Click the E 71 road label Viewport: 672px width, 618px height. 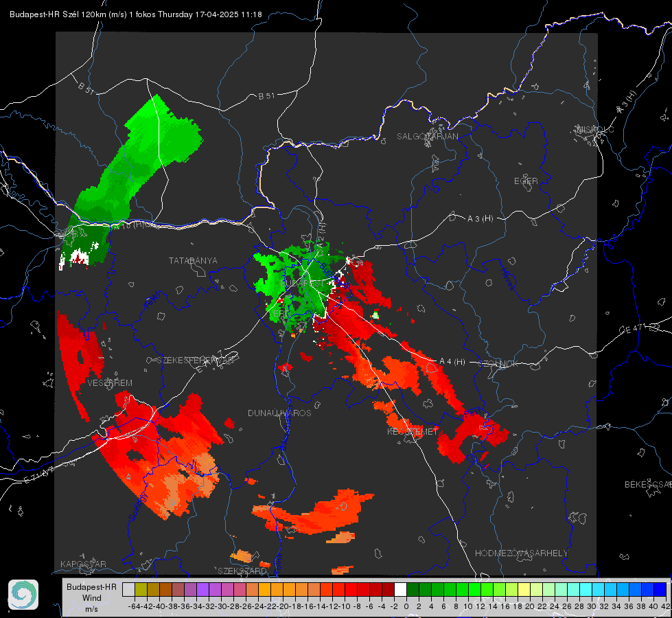click(40, 475)
